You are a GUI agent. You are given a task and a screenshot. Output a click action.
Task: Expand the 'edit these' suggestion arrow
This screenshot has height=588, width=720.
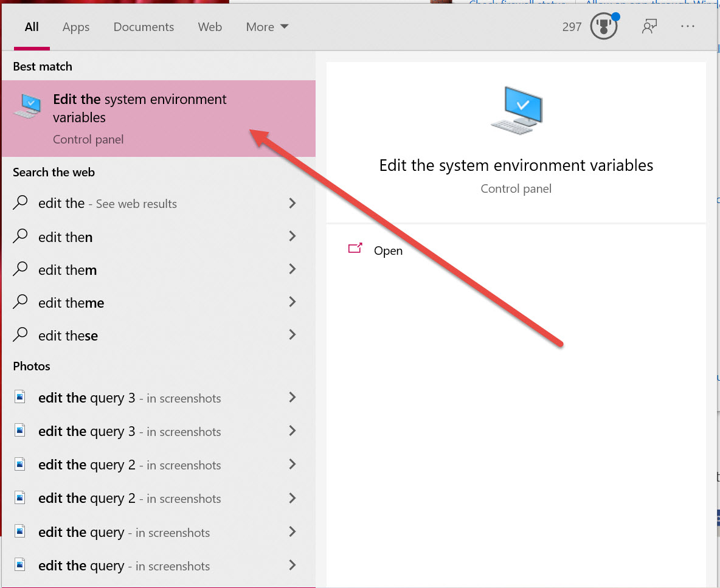[292, 335]
